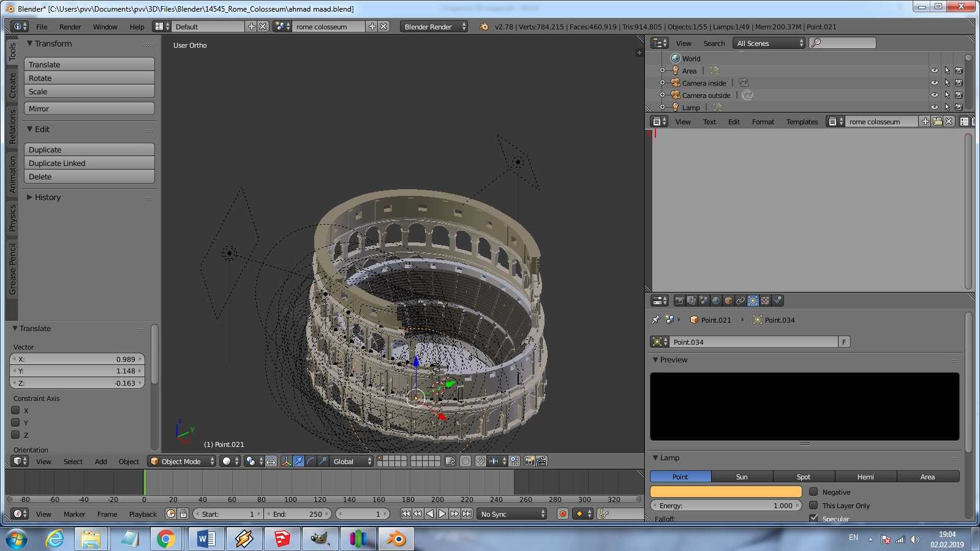Open the Window menu
This screenshot has width=980, height=551.
pyautogui.click(x=105, y=26)
